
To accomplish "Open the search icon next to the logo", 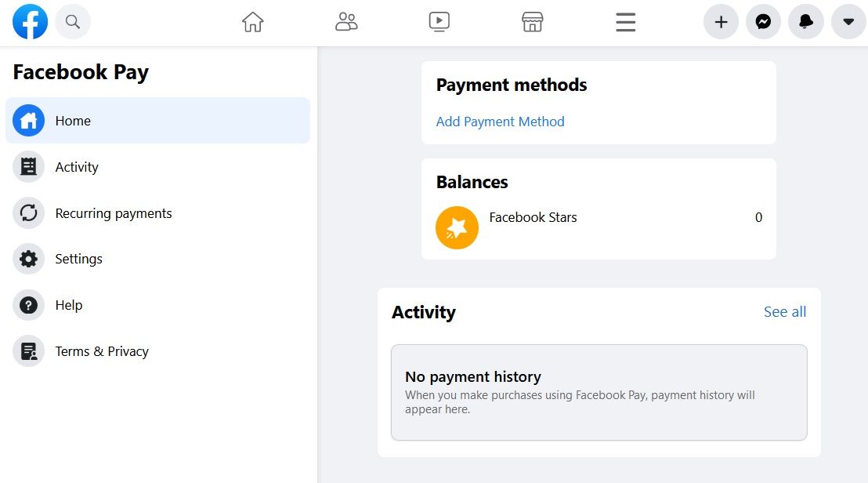I will click(72, 21).
